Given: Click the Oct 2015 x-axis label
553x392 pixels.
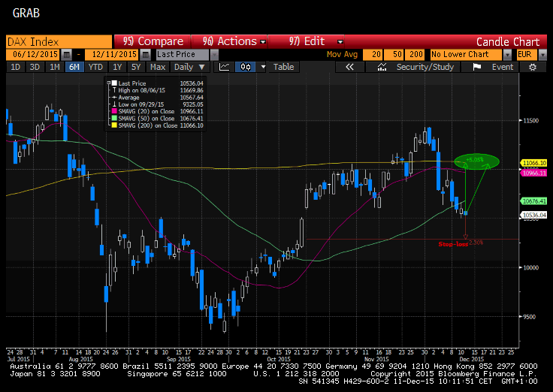Looking at the screenshot, I should tap(279, 359).
